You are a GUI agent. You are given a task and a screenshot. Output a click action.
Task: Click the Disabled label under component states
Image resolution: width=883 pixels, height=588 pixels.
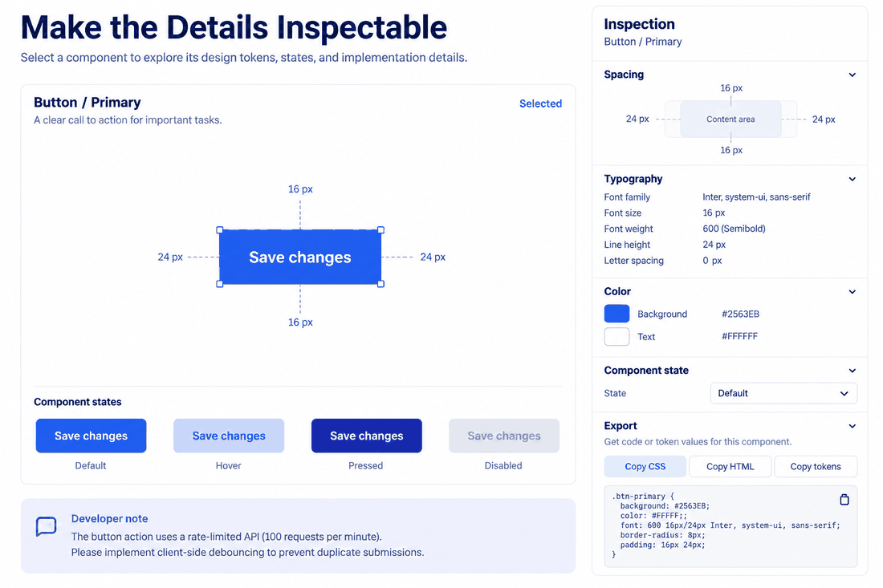click(503, 465)
